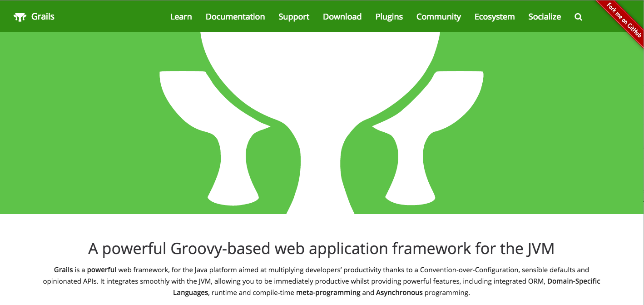The height and width of the screenshot is (305, 644).
Task: Open the Plugins navigation item
Action: pos(389,17)
